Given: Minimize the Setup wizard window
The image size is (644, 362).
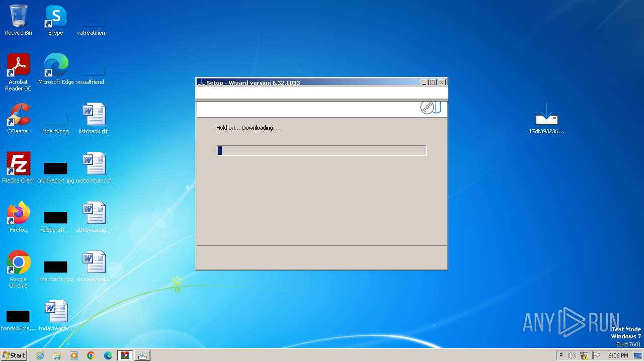Looking at the screenshot, I should (424, 82).
